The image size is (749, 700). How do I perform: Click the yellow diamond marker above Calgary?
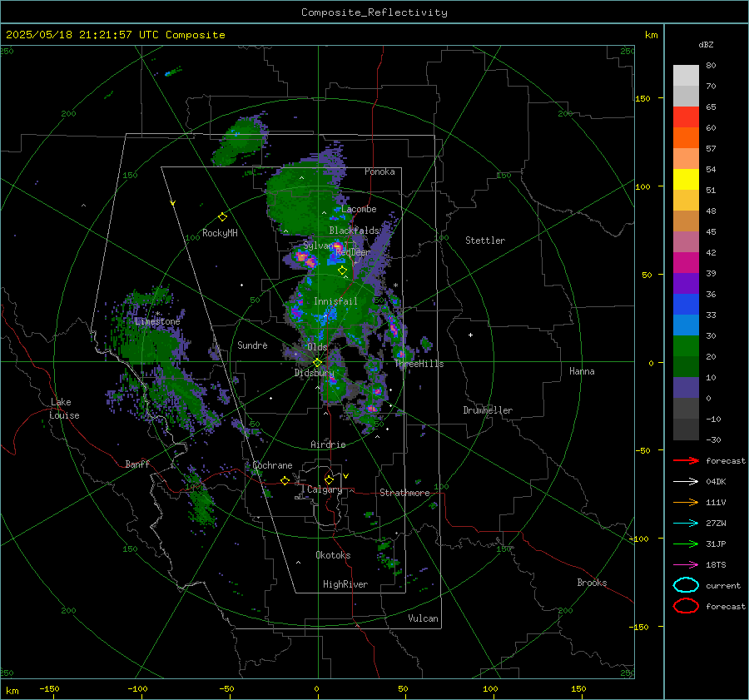(329, 479)
